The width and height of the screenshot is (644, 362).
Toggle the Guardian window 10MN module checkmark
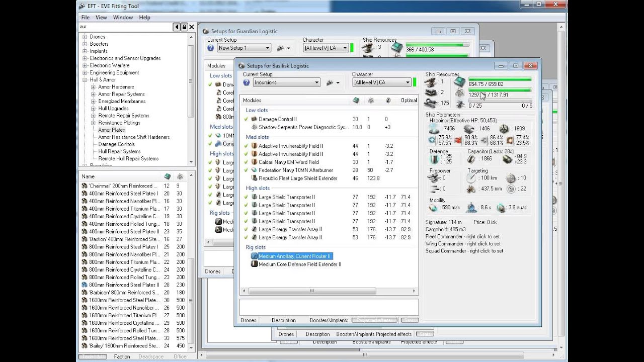210,135
